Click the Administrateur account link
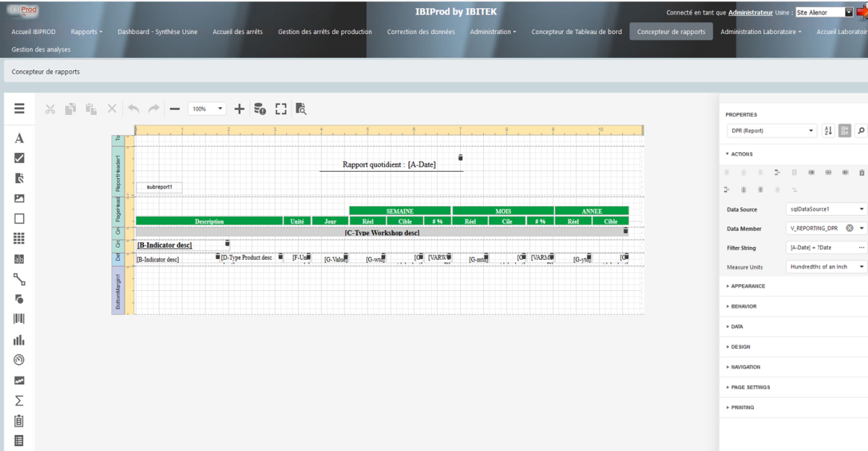The width and height of the screenshot is (868, 451). (752, 12)
